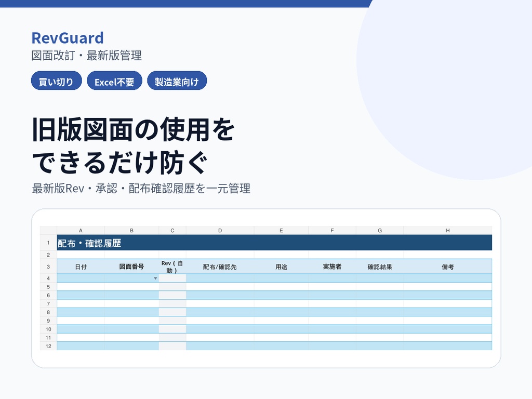The image size is (532, 399).
Task: Click the 備考 header cell
Action: click(448, 267)
